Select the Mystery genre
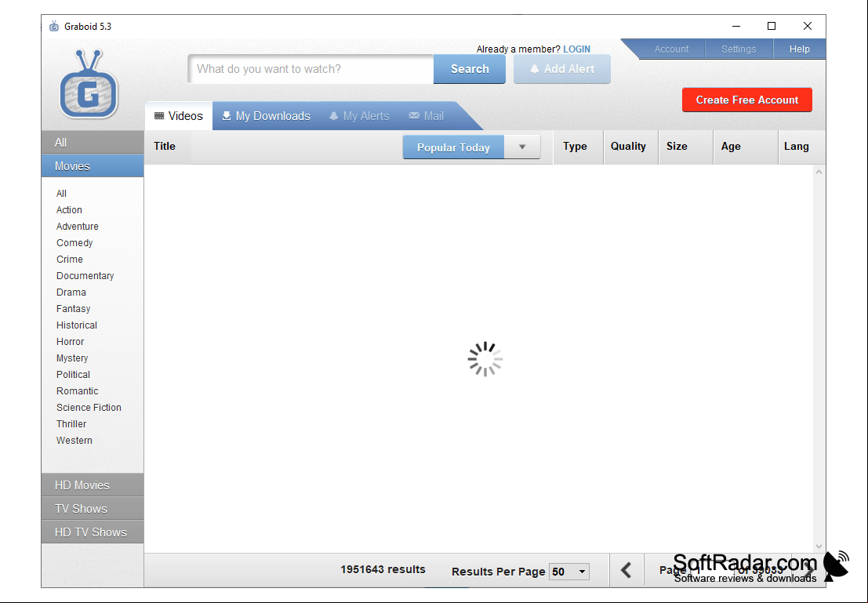This screenshot has height=603, width=868. click(72, 358)
